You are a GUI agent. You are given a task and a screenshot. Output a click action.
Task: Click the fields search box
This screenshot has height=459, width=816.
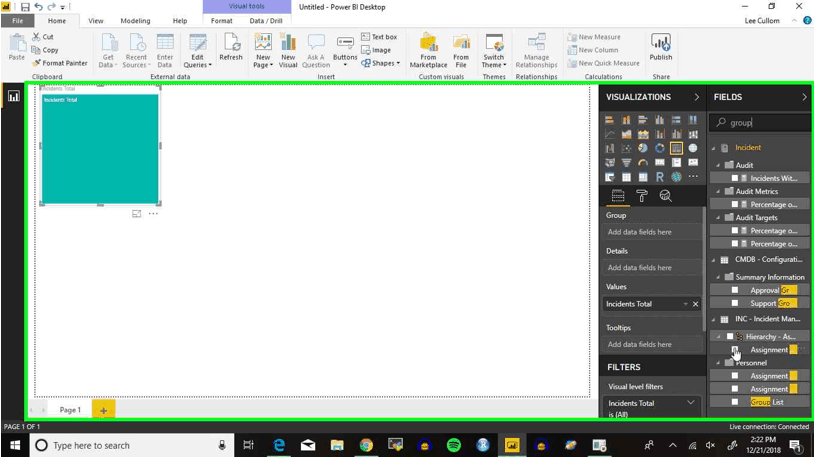(760, 123)
